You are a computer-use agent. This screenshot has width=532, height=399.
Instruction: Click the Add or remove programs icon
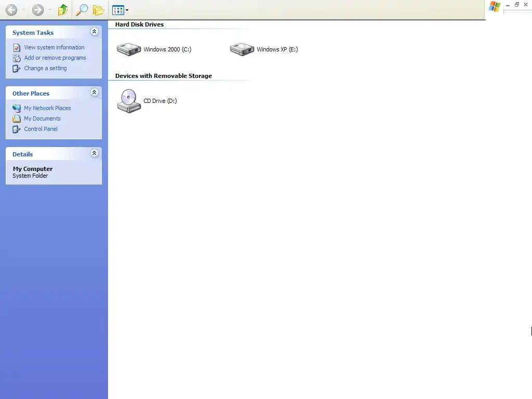coord(17,58)
